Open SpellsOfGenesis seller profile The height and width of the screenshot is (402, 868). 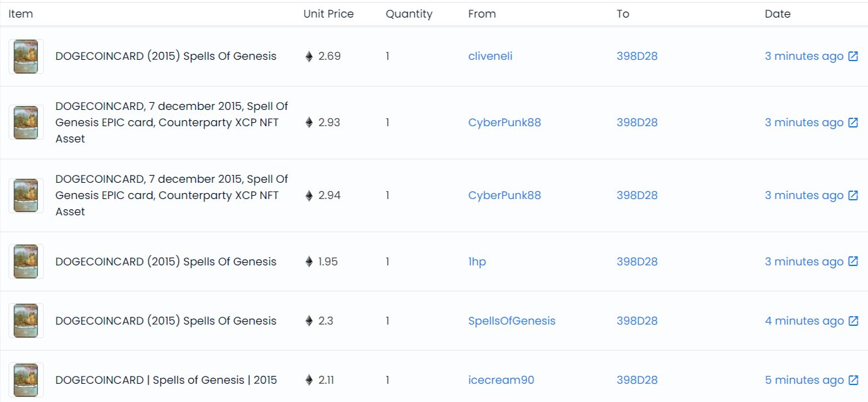point(511,321)
